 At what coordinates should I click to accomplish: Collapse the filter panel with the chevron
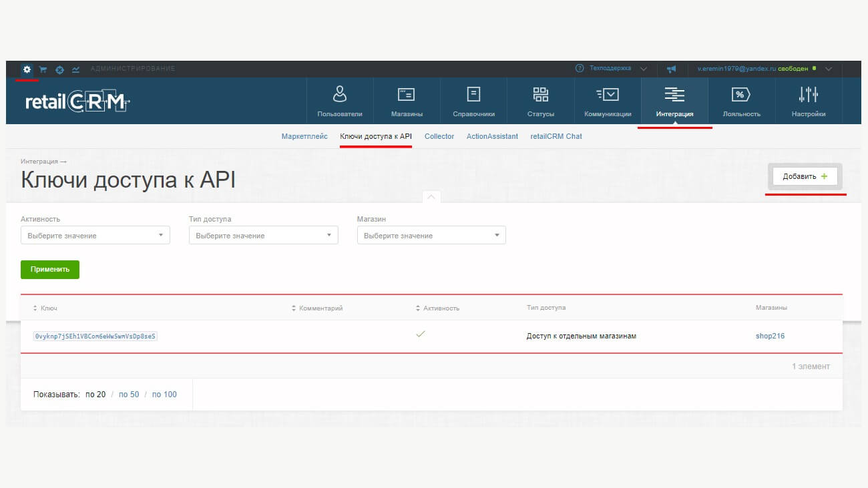click(431, 197)
